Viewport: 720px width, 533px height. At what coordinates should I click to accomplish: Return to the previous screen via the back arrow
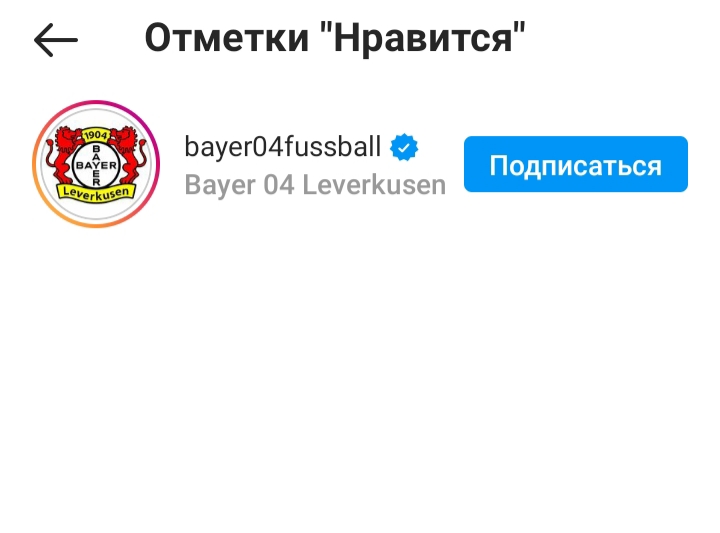click(56, 40)
